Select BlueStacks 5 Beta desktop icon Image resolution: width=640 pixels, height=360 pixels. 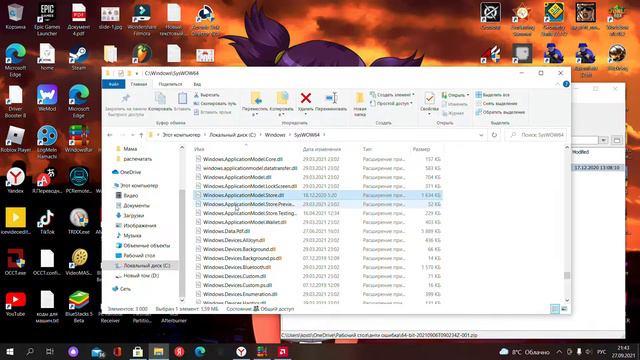tap(78, 307)
